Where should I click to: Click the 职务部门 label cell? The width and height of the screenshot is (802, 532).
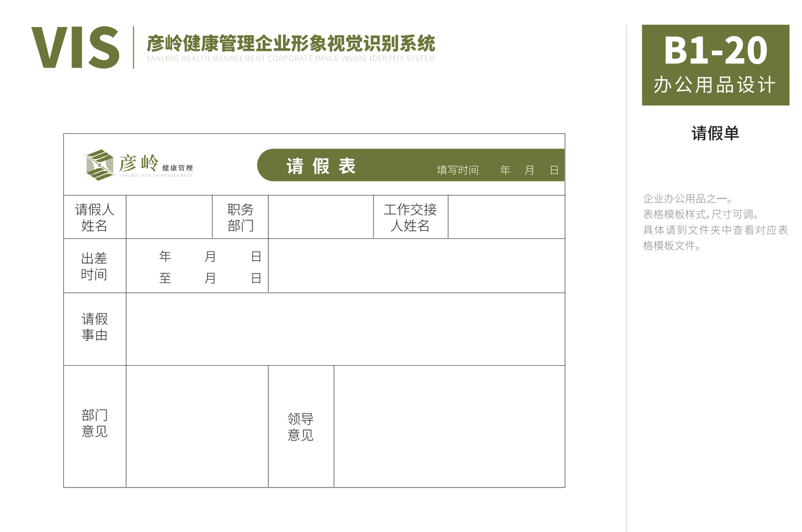pyautogui.click(x=240, y=217)
